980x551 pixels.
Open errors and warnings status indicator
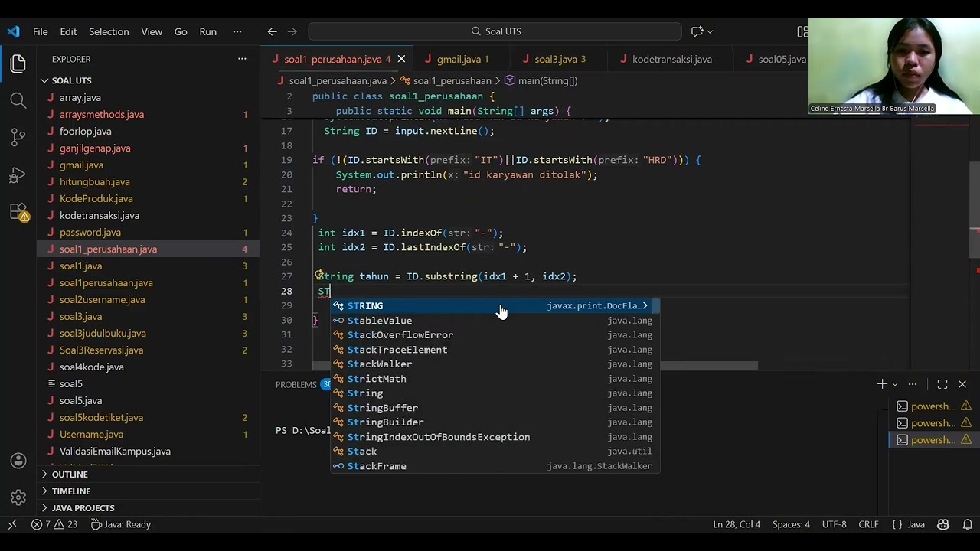point(54,524)
